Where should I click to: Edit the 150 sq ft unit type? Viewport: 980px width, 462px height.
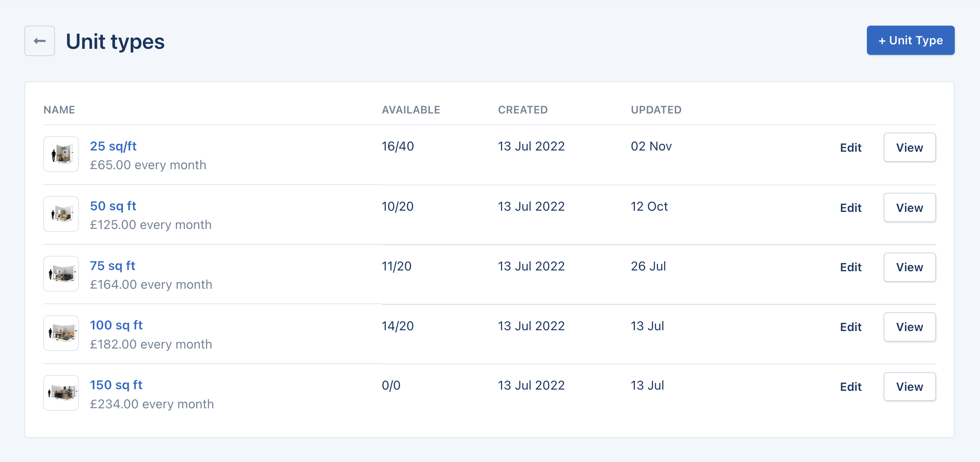pyautogui.click(x=851, y=387)
